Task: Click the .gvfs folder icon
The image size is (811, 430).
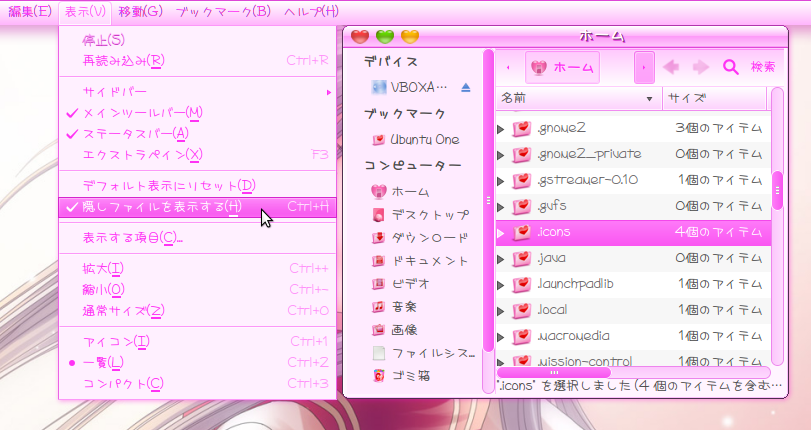Action: click(522, 206)
